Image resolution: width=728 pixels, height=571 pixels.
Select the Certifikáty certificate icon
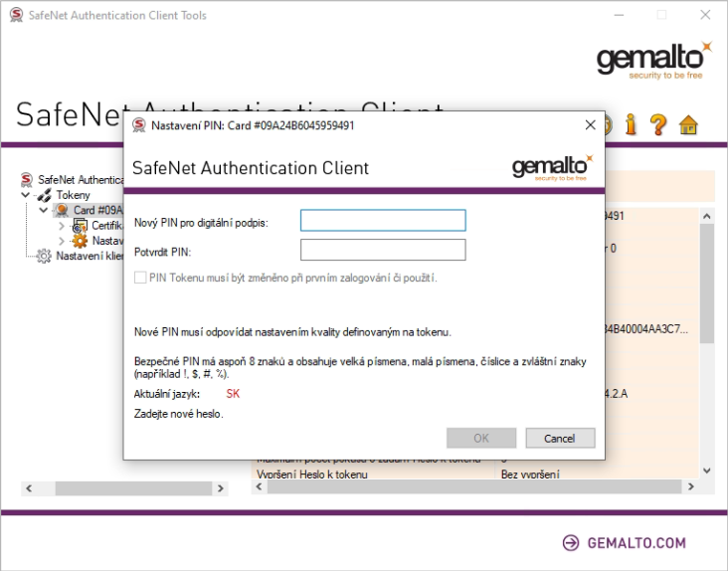click(80, 226)
